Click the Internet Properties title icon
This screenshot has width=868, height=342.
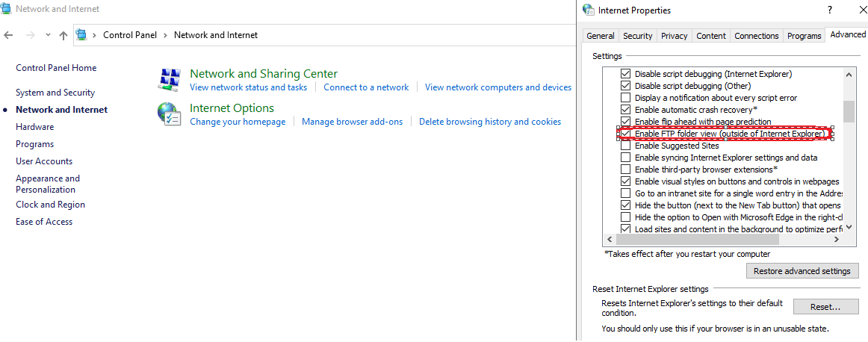pos(589,10)
